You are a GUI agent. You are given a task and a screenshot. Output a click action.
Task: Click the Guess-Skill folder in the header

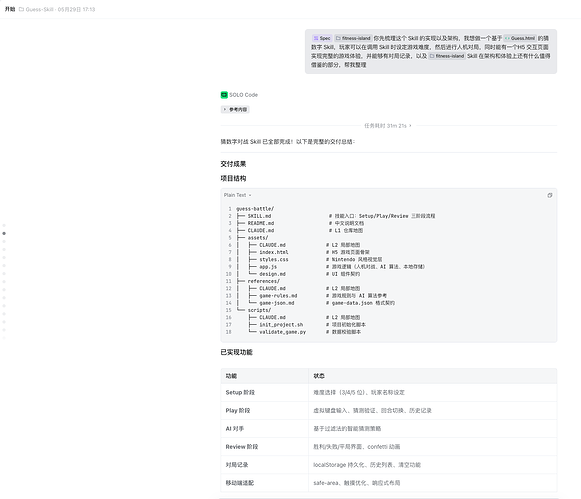pos(36,9)
